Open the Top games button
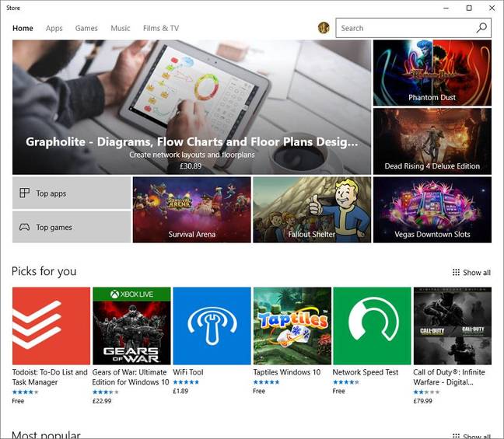The height and width of the screenshot is (439, 504). [72, 227]
